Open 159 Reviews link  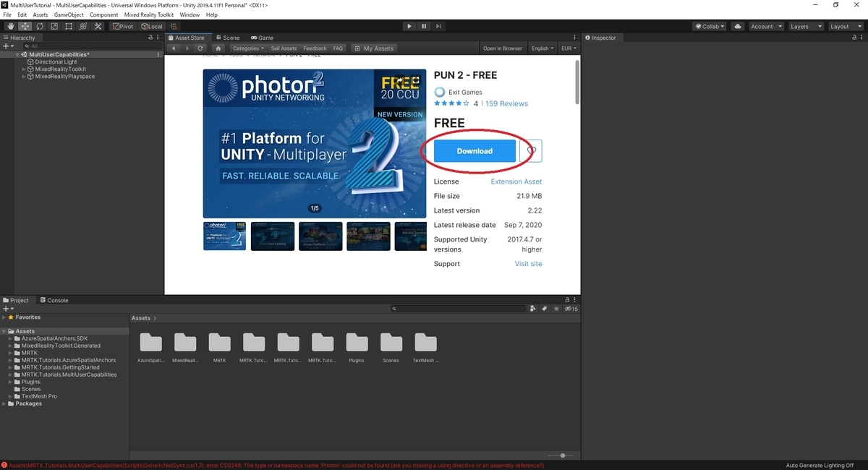[x=506, y=103]
